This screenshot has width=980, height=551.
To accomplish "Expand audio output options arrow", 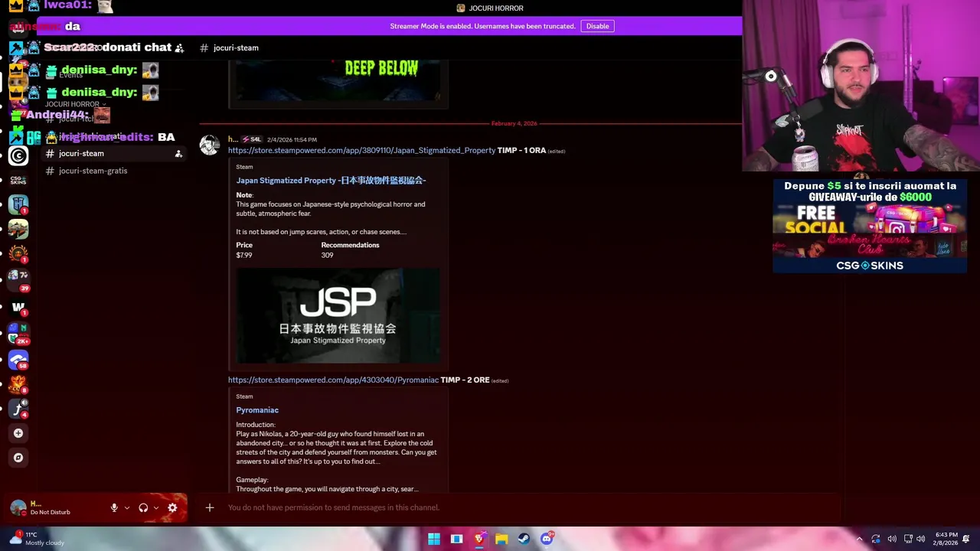I will point(156,507).
